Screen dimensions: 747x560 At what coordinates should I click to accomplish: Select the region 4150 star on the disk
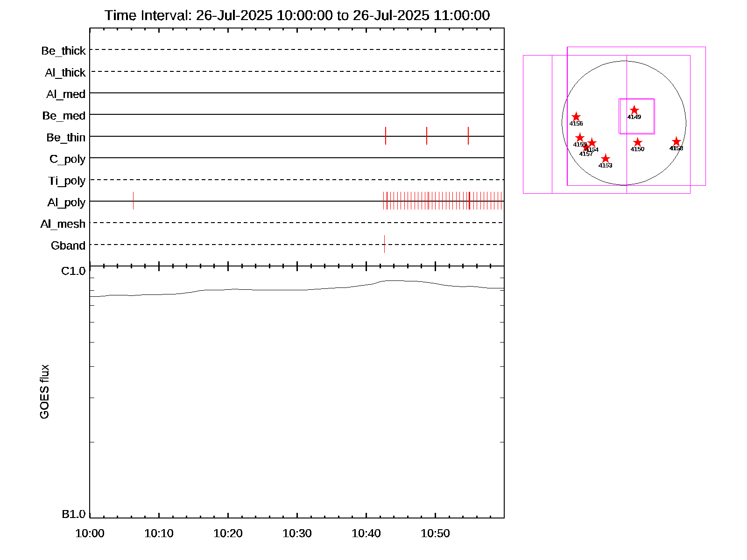637,142
